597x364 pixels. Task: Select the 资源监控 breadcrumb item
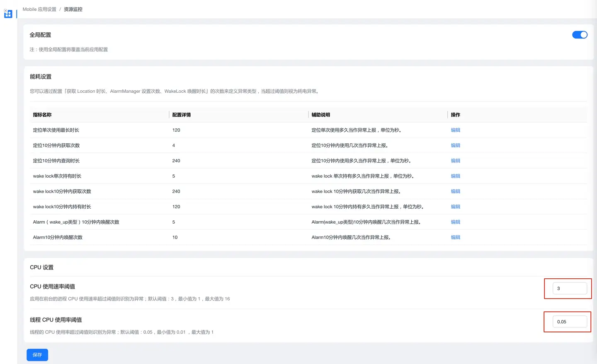(73, 9)
